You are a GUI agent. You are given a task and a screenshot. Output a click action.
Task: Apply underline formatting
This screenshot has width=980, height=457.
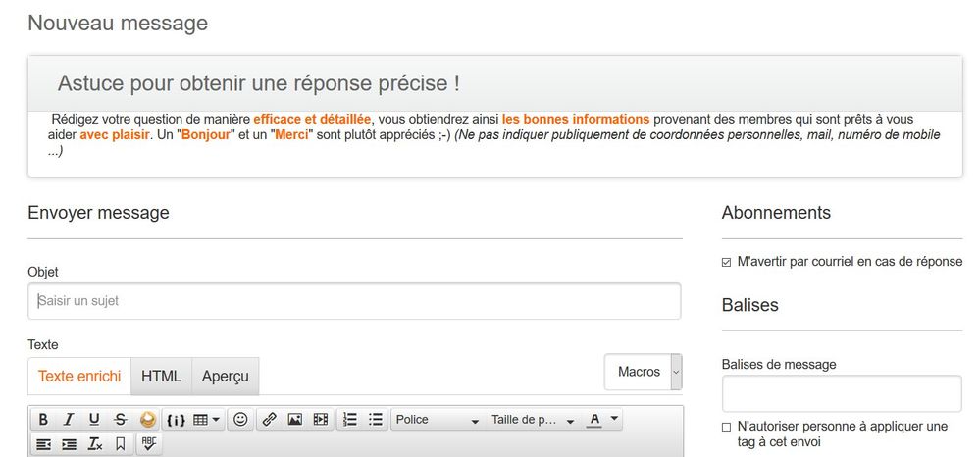(94, 420)
